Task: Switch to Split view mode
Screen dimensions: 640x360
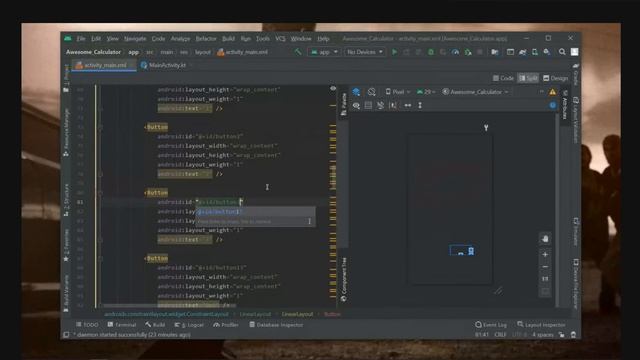Action: click(x=528, y=78)
